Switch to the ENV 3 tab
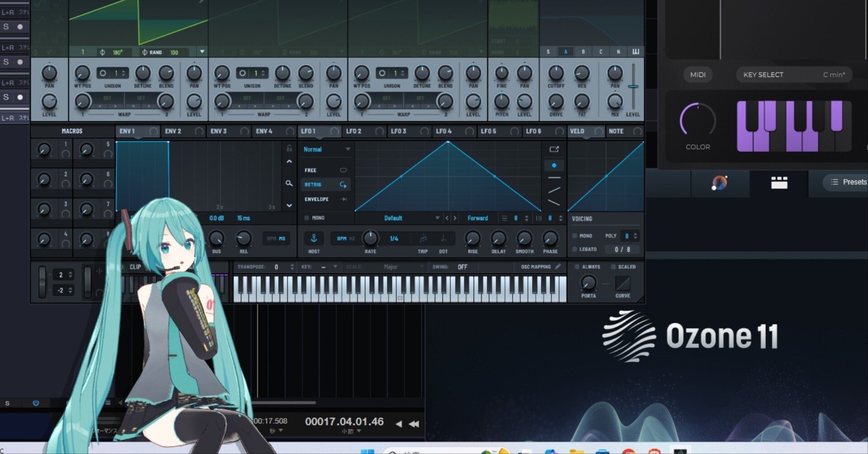Screen dimensions: 868x454 click(x=229, y=131)
